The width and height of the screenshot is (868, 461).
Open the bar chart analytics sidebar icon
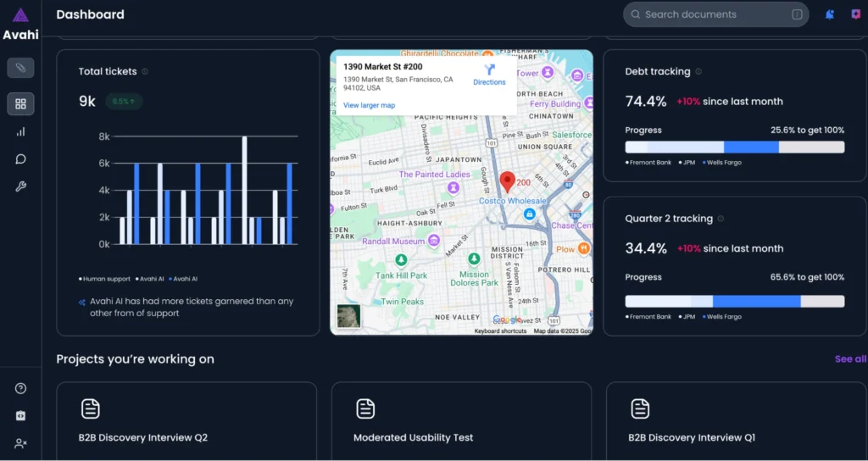click(x=20, y=131)
